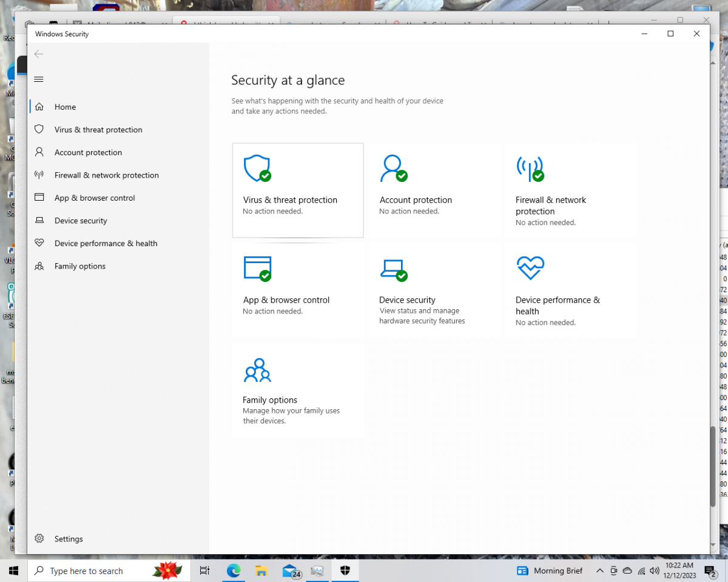Click the scrollbar in the window behind Windows Security
The height and width of the screenshot is (582, 728).
[713, 467]
